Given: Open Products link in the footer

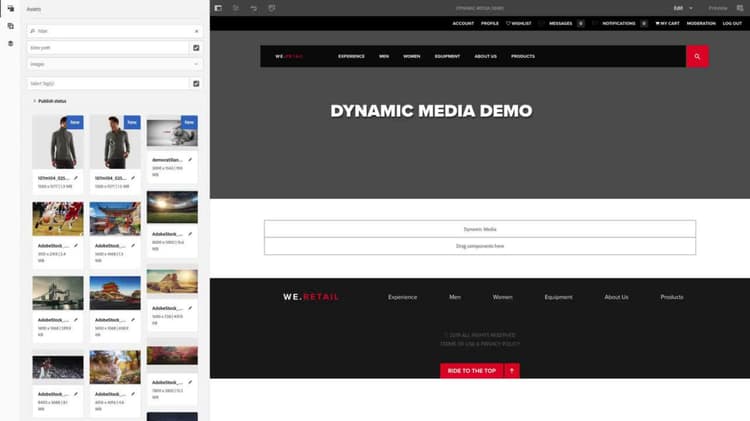Looking at the screenshot, I should point(672,297).
